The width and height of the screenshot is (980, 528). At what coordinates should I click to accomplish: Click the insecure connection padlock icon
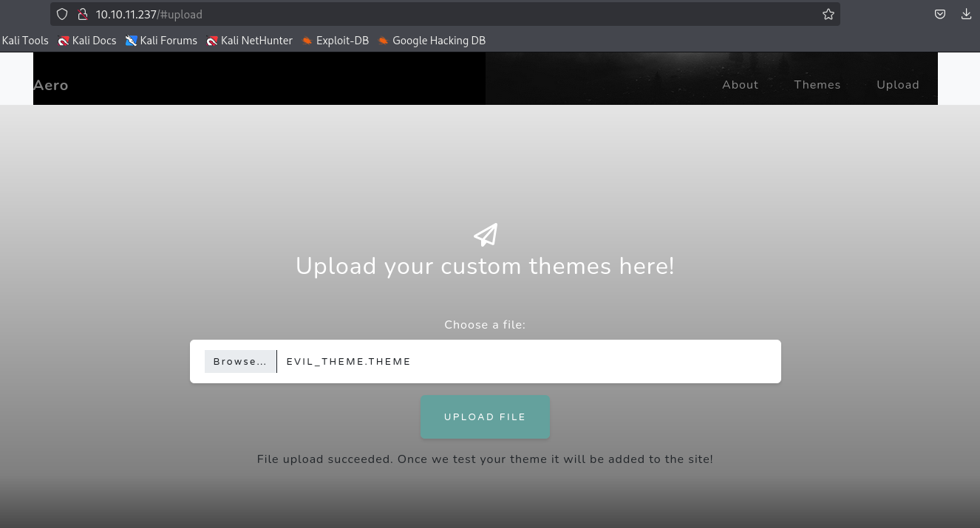(x=83, y=14)
